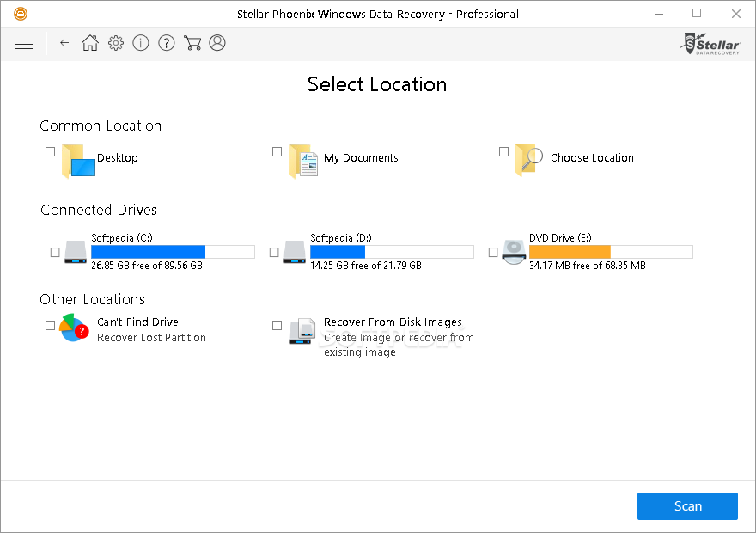Click the Stellar Data Recovery logo

[710, 44]
